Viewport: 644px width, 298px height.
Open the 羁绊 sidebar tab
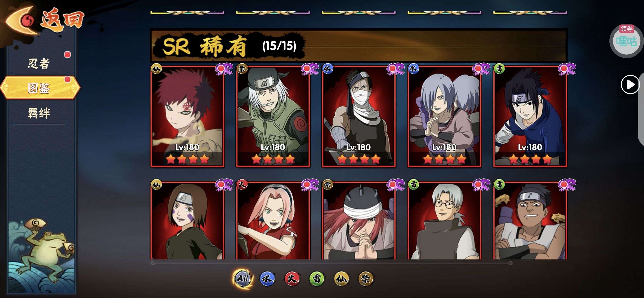[x=39, y=113]
